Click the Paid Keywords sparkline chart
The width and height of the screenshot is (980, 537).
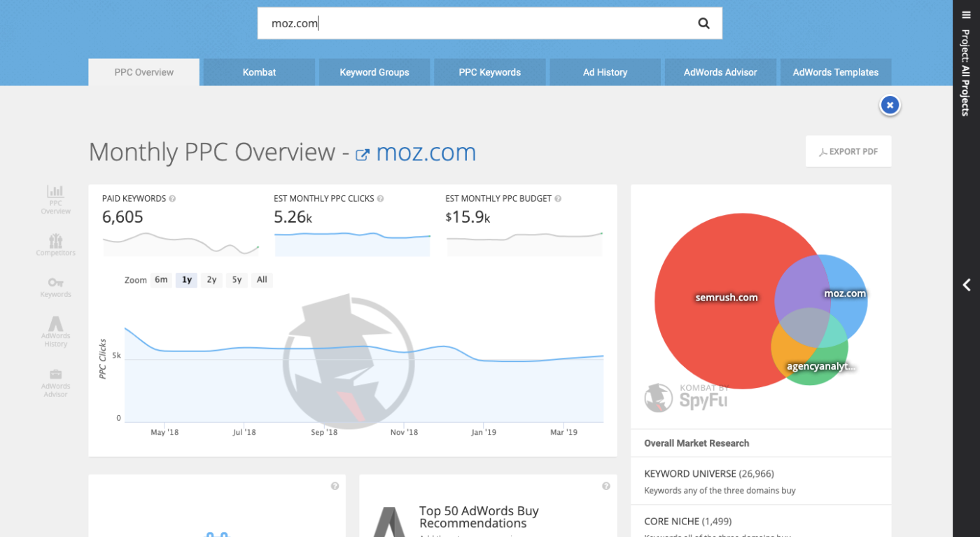pyautogui.click(x=181, y=244)
